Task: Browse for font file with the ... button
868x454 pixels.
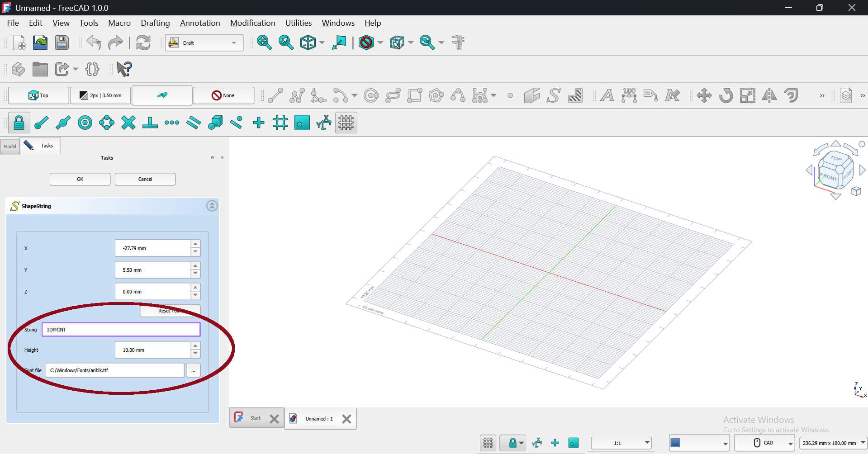Action: (193, 370)
